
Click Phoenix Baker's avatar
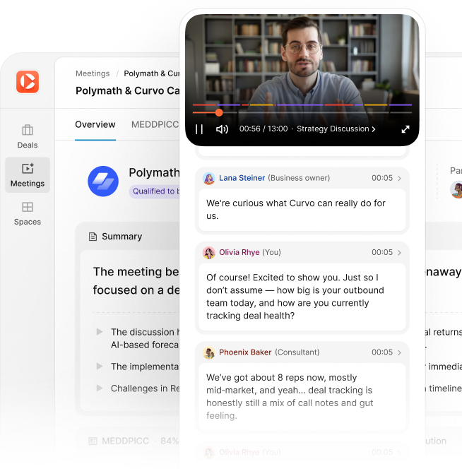209,352
